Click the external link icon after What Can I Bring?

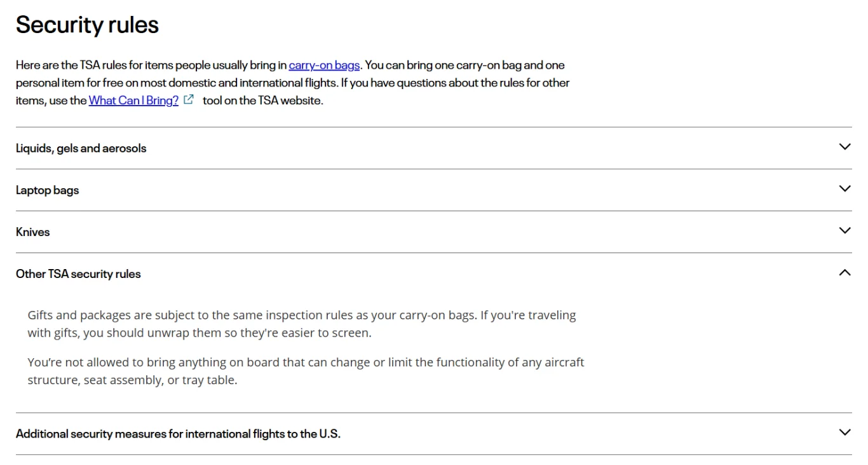pos(188,100)
